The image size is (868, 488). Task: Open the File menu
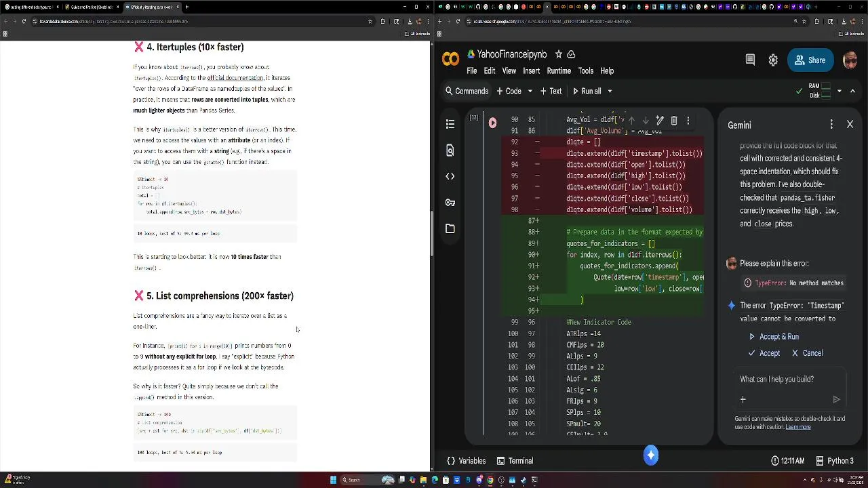click(x=471, y=70)
